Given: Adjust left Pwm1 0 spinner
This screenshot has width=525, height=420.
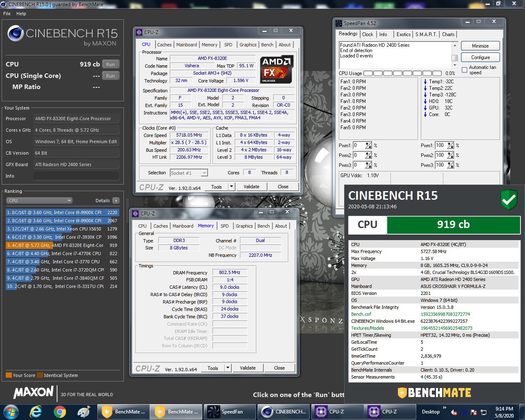Looking at the screenshot, I should pos(368,145).
